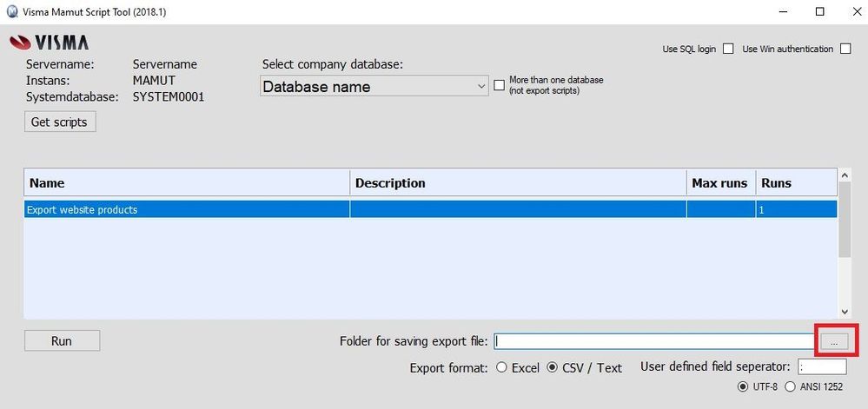Screen dimensions: 868x409
Task: Open the company database dropdown
Action: [x=374, y=86]
